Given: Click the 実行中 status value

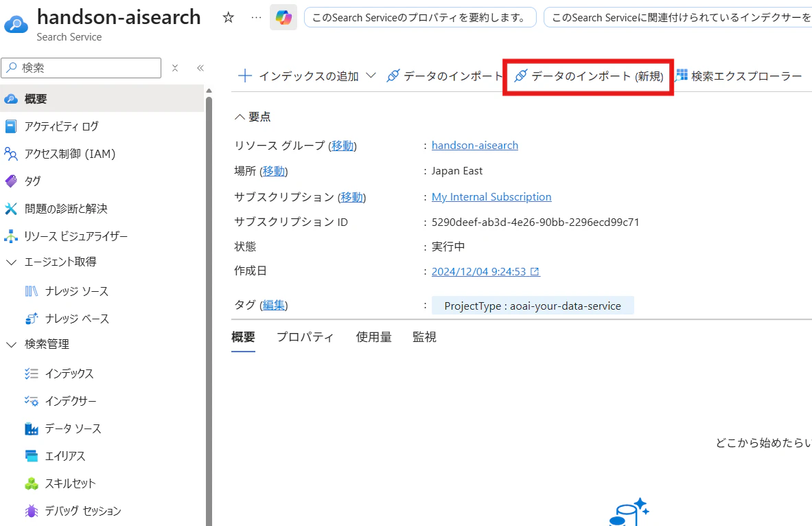Looking at the screenshot, I should pos(448,247).
